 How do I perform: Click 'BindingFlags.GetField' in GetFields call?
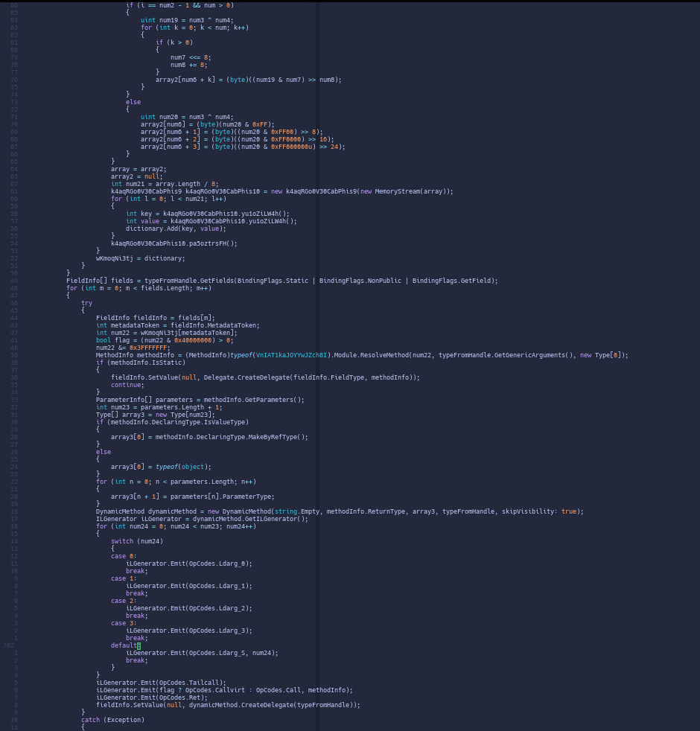tap(451, 281)
